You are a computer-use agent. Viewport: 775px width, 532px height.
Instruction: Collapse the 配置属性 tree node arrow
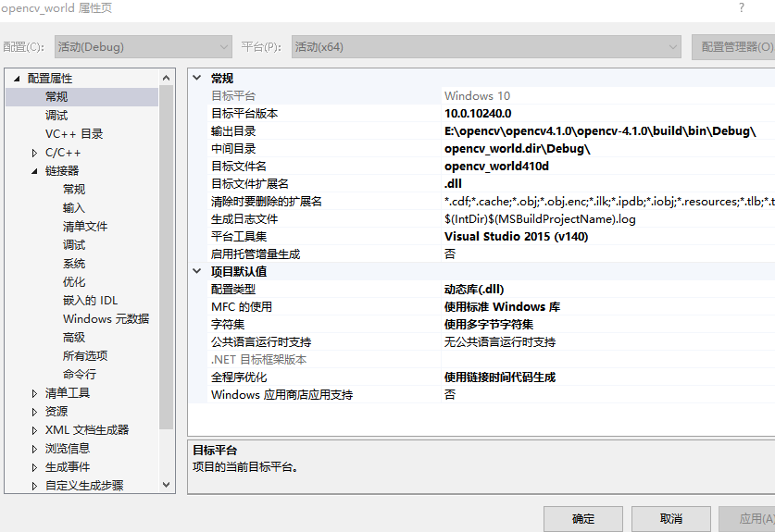[17, 78]
